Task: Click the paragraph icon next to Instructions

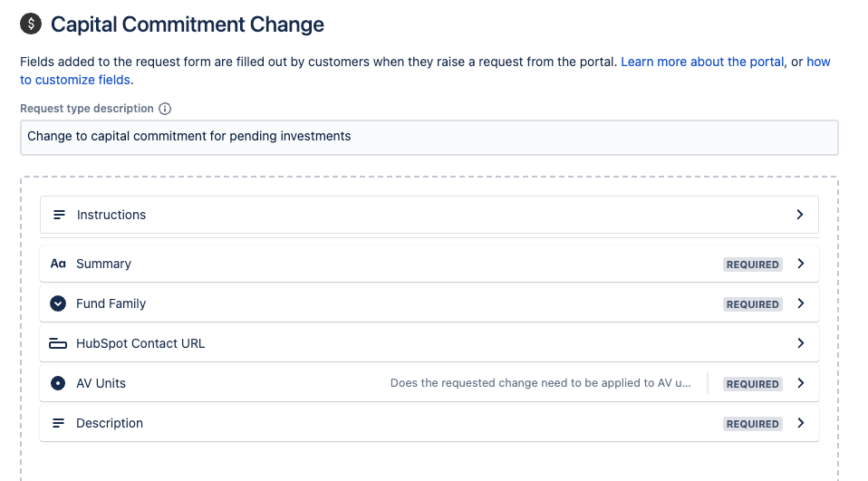Action: tap(59, 215)
